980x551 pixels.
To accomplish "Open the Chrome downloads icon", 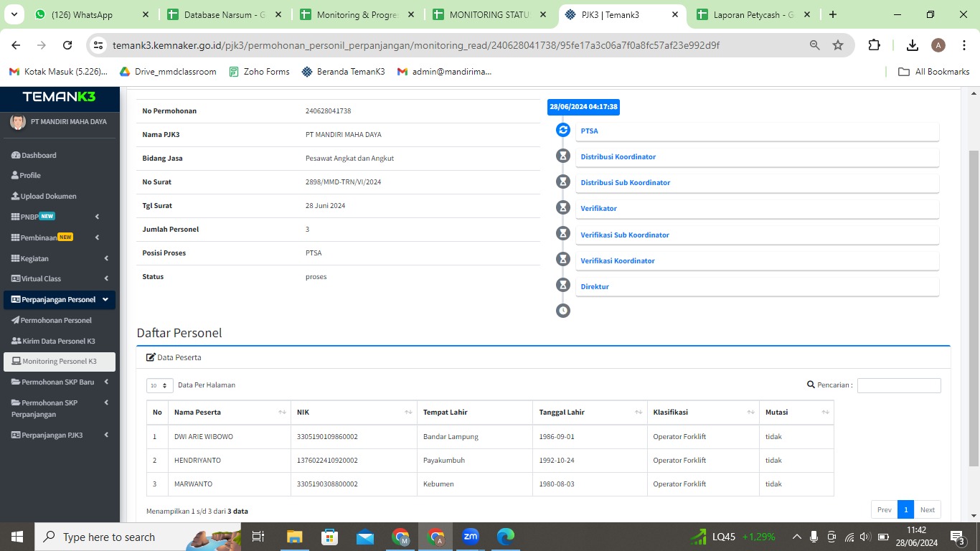I will 913,45.
